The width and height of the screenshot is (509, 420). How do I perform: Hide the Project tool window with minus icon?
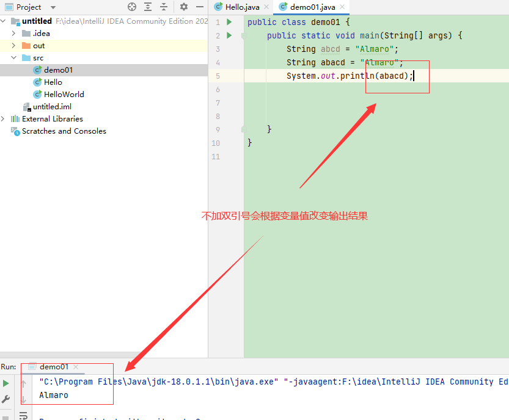click(200, 7)
